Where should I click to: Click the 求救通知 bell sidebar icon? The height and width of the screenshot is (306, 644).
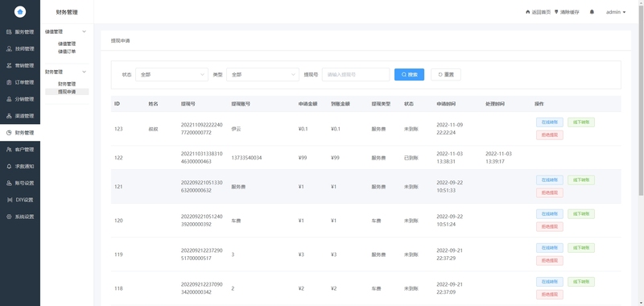coord(9,167)
